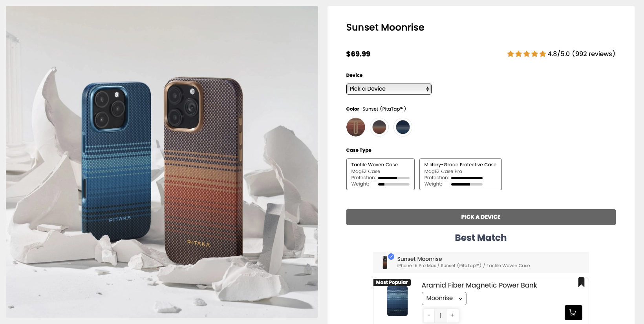Click the bookmark icon on power bank card
The image size is (644, 324).
pos(581,282)
